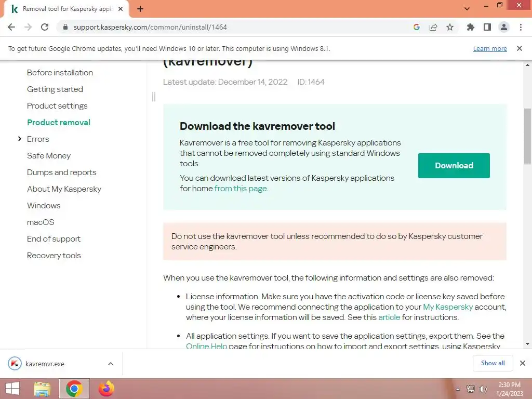Toggle the Chrome side panel icon
This screenshot has height=399, width=532.
[487, 27]
